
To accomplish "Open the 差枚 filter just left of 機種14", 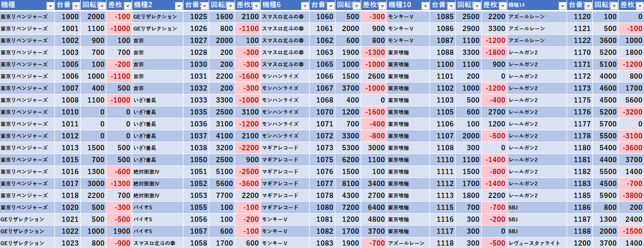I will pos(502,6).
